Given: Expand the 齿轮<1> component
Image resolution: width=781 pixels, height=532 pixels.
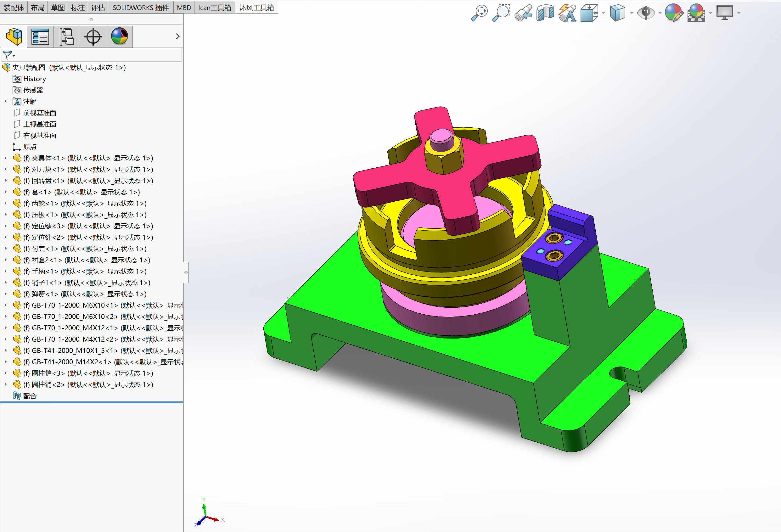Looking at the screenshot, I should pos(6,203).
